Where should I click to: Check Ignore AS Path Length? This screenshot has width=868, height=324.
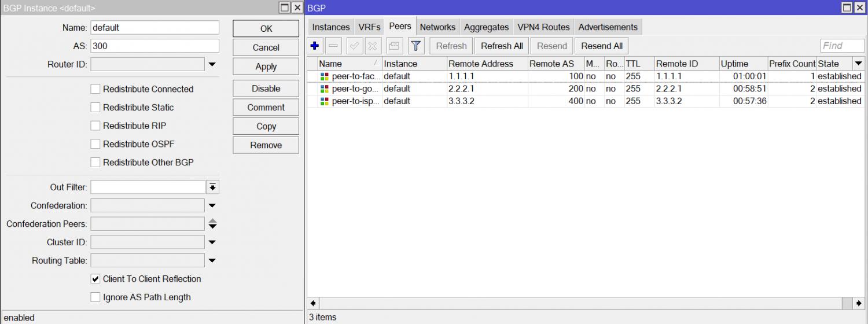tap(95, 297)
